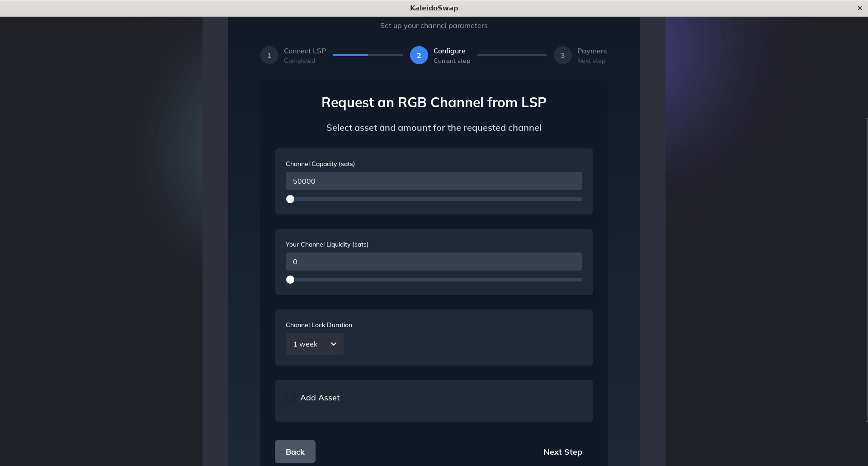This screenshot has width=868, height=466.
Task: Click the Your Channel Liquidity slider handle
Action: tap(290, 279)
